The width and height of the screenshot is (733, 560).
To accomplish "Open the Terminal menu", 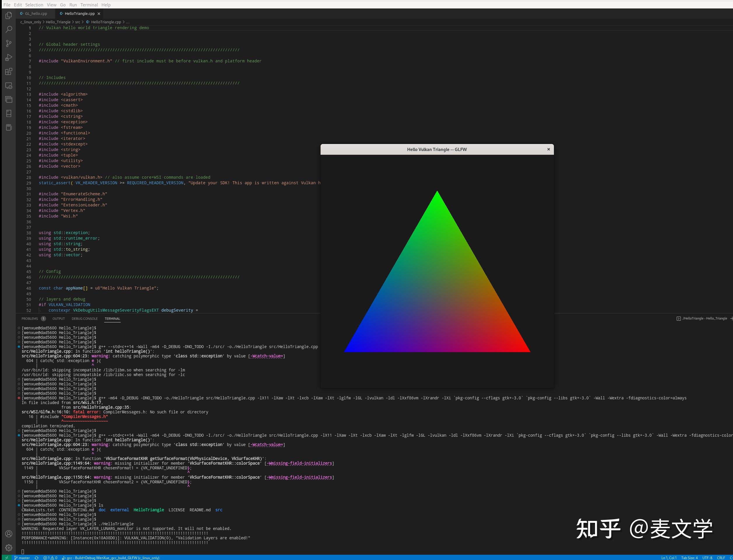I will pyautogui.click(x=89, y=5).
